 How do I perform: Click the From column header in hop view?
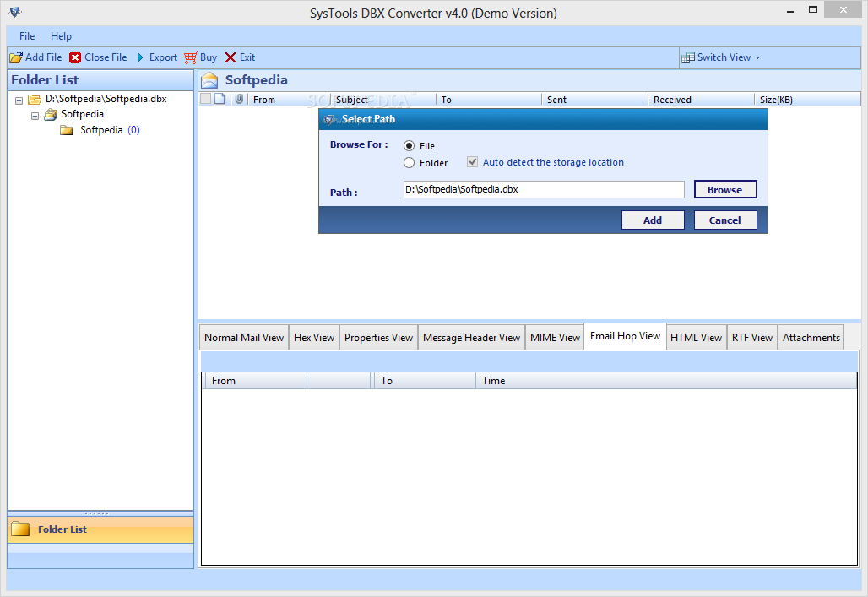coord(255,381)
